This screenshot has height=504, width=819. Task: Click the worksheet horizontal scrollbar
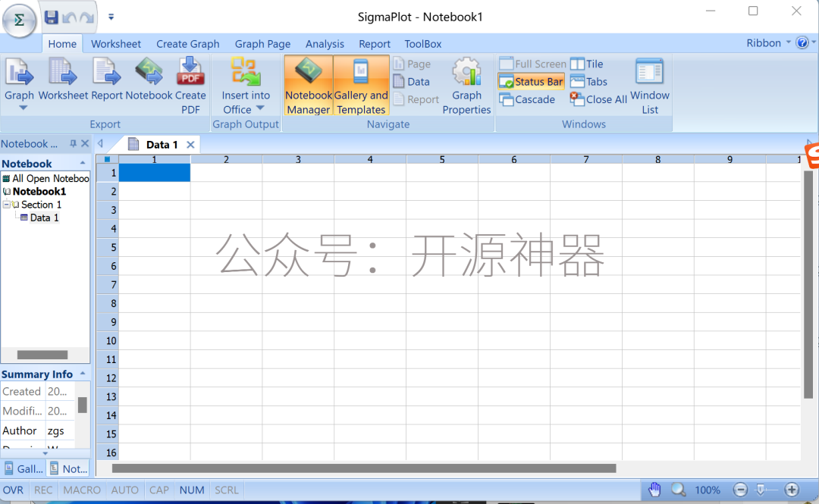(364, 468)
